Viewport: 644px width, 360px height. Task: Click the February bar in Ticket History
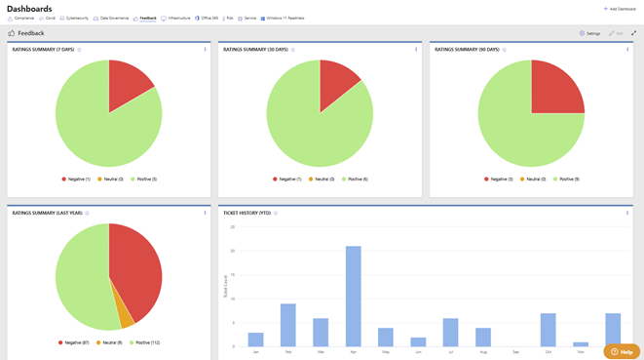point(288,325)
